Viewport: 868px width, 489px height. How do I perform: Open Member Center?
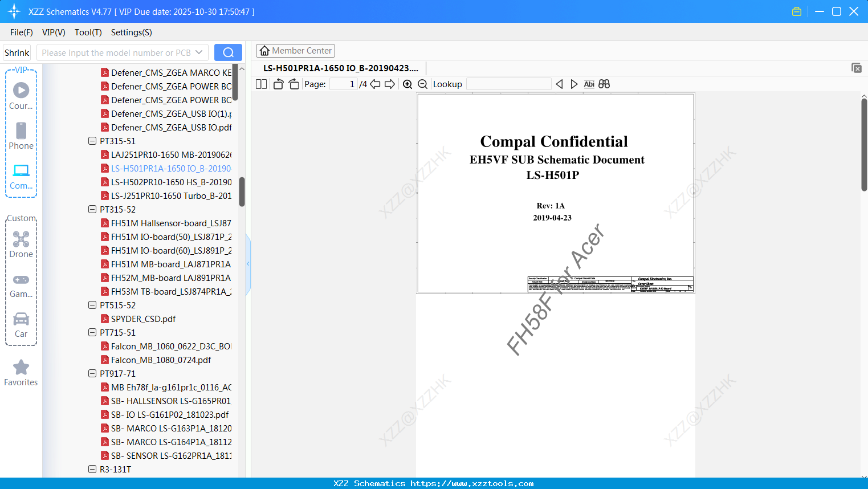[x=295, y=51]
